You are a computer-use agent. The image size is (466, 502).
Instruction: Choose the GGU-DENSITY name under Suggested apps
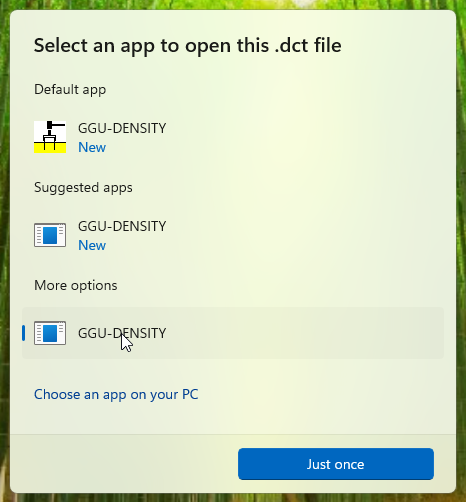pos(122,226)
